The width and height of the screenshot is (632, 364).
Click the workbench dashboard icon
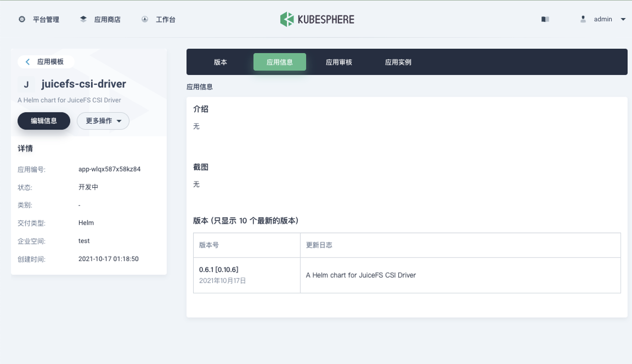coord(145,19)
